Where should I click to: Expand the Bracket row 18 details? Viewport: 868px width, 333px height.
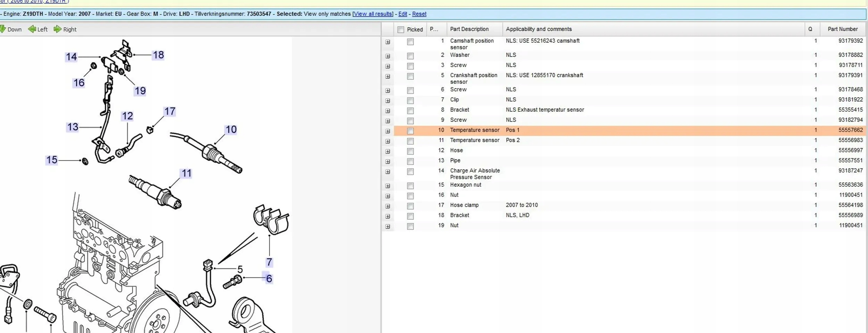coord(388,216)
